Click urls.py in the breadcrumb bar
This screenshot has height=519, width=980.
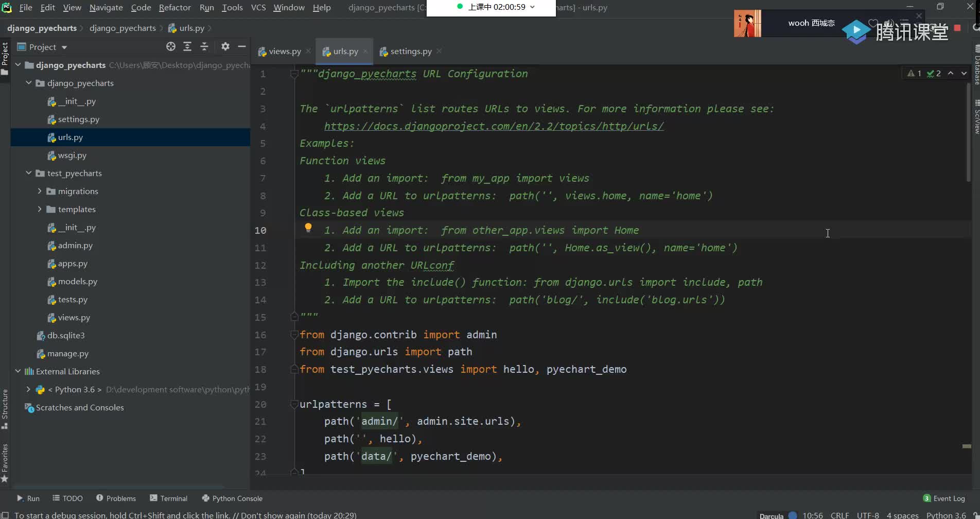point(186,28)
